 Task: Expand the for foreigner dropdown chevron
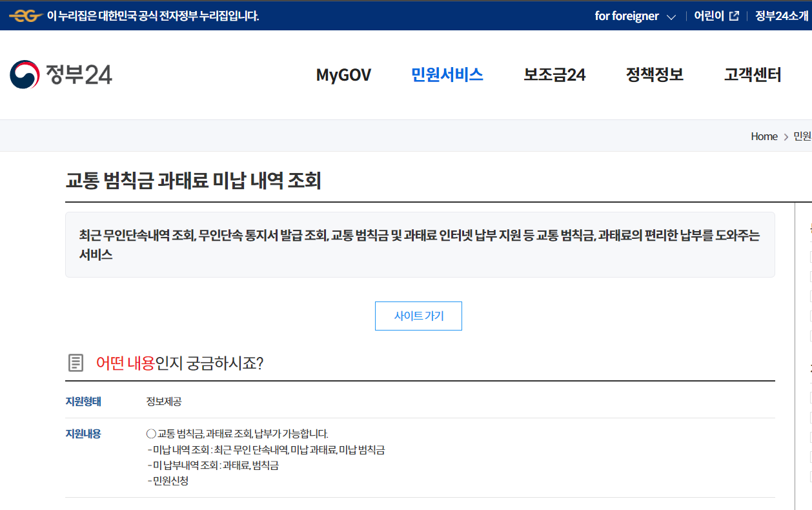(673, 17)
